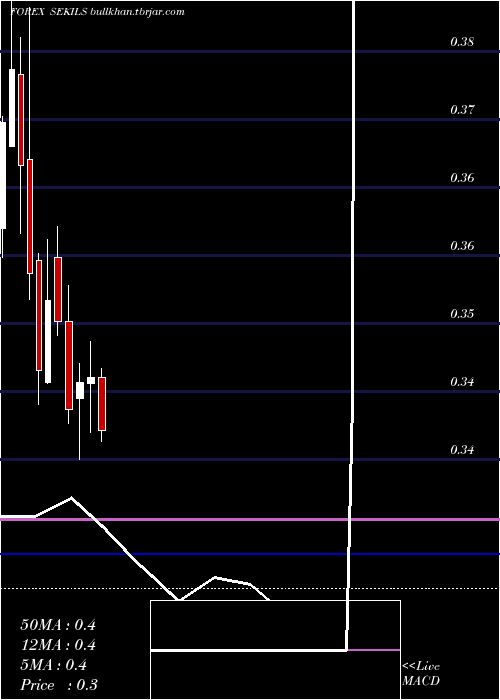Click the <<Live MACD label
Image resolution: width=500 pixels, height=700 pixels.
421,673
